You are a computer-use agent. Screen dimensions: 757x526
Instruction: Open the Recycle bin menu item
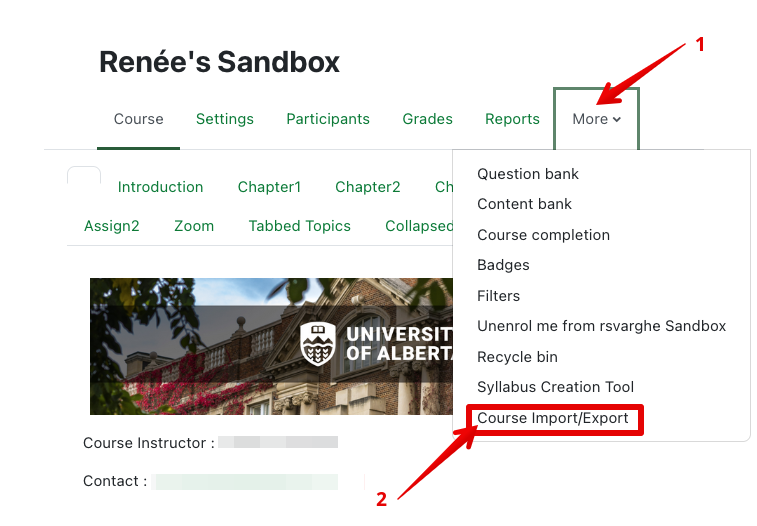tap(517, 357)
